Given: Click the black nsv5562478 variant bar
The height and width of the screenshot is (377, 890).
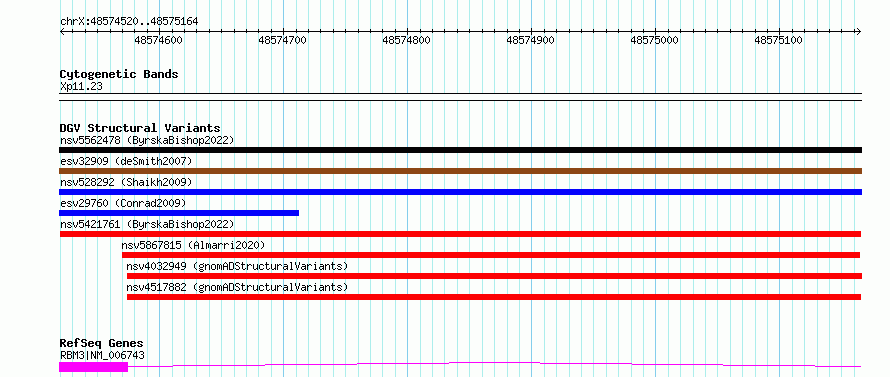Looking at the screenshot, I should (460, 150).
